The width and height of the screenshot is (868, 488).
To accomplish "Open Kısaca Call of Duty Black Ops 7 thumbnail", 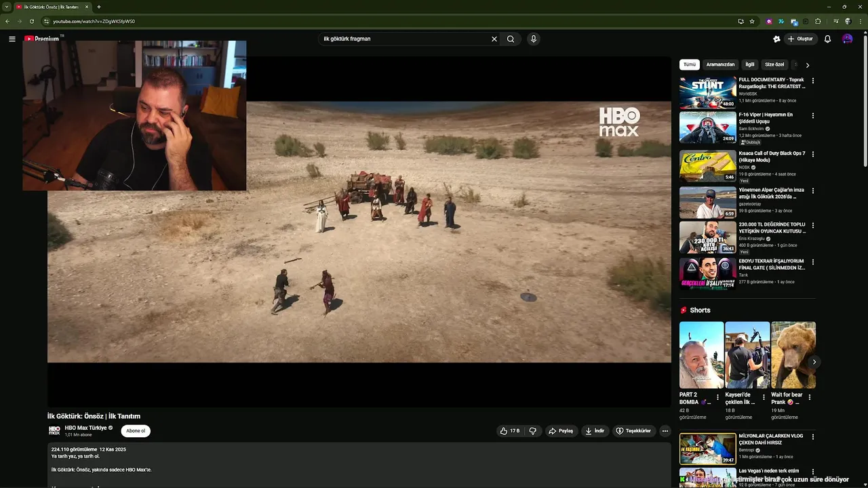I will pos(707,166).
